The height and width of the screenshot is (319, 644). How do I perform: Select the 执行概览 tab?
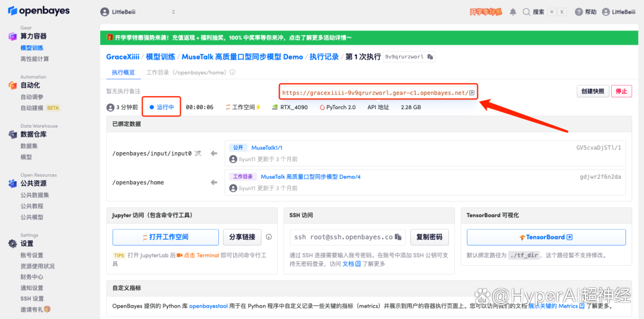(x=123, y=72)
